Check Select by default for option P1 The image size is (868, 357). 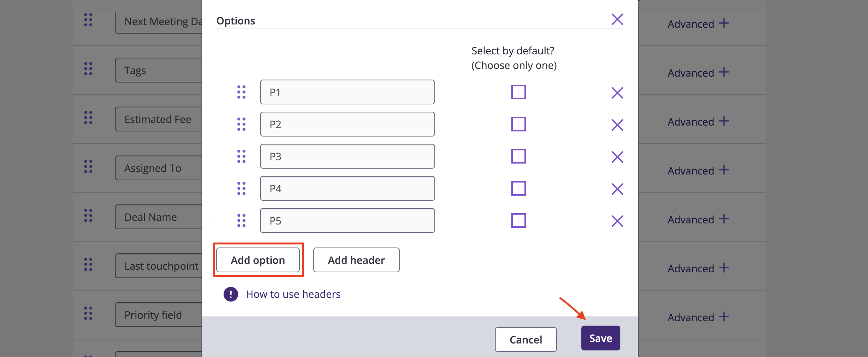pyautogui.click(x=518, y=92)
